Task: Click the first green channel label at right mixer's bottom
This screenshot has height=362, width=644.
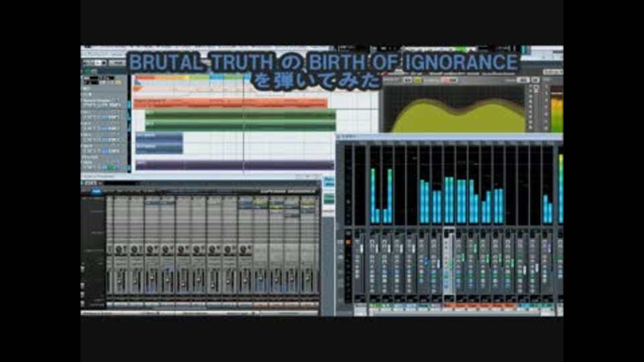Action: click(x=374, y=306)
